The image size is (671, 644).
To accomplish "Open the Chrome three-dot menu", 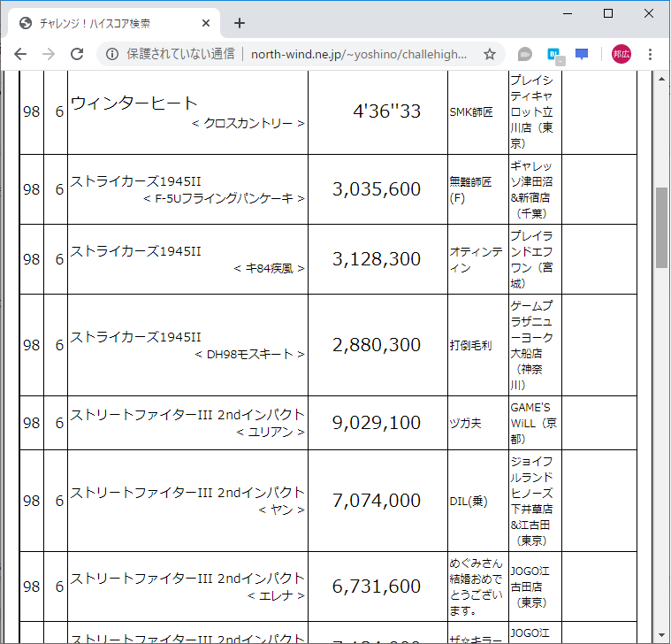I will pyautogui.click(x=650, y=54).
